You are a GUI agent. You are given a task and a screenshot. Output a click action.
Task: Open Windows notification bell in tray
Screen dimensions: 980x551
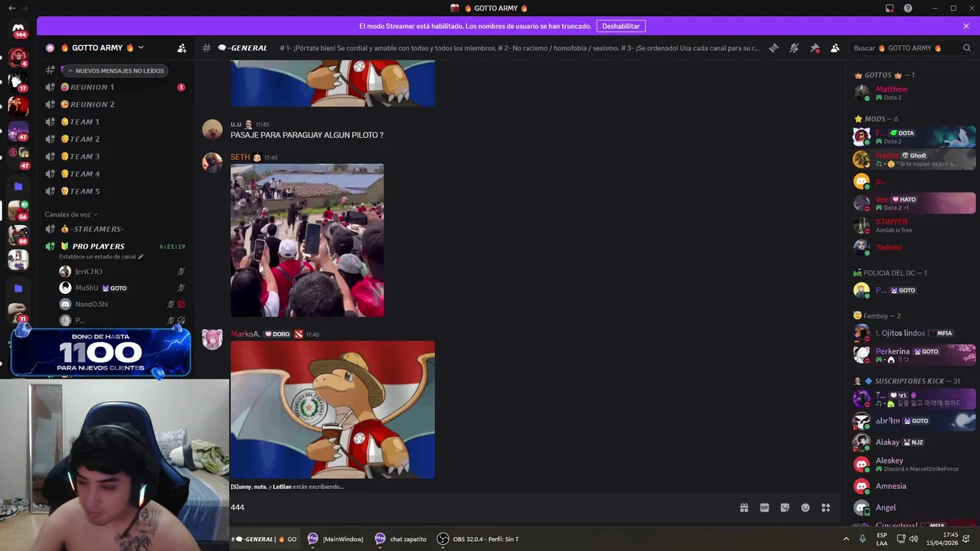click(966, 539)
